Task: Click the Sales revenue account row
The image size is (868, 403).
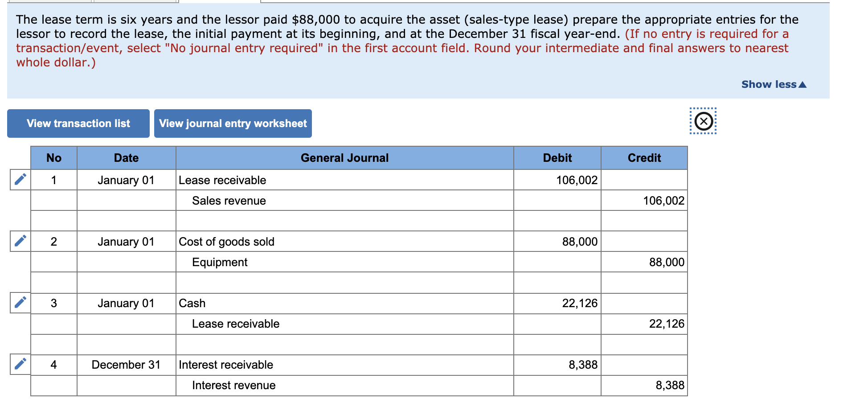Action: [x=345, y=201]
